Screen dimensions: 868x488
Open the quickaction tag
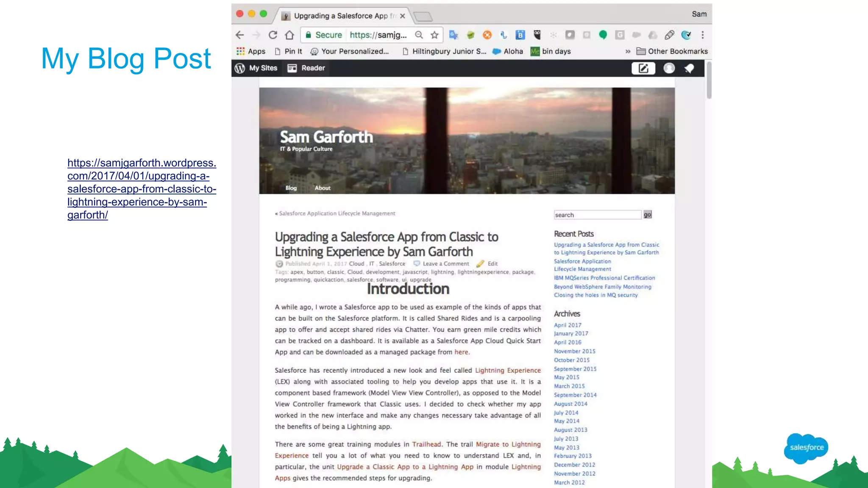328,280
